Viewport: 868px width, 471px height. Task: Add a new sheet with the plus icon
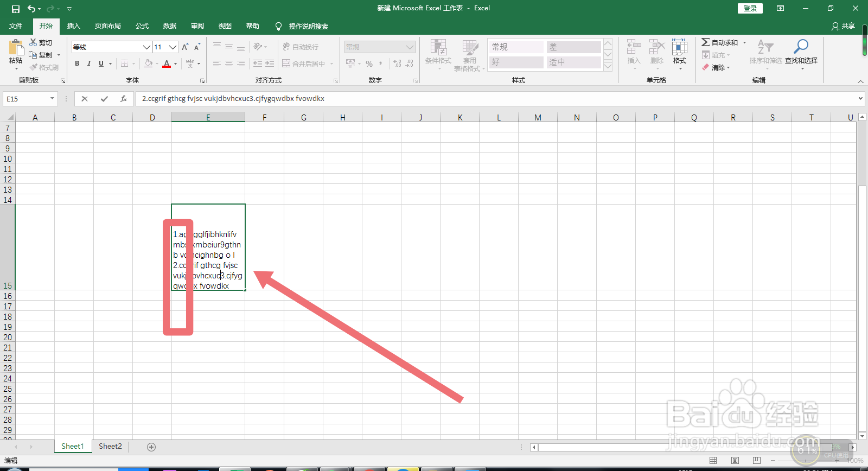click(x=151, y=447)
